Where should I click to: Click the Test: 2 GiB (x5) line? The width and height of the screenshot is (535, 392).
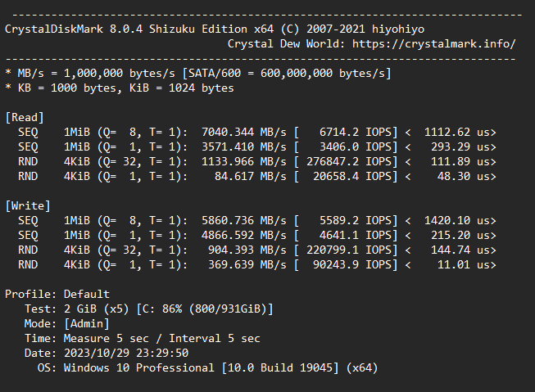click(149, 309)
